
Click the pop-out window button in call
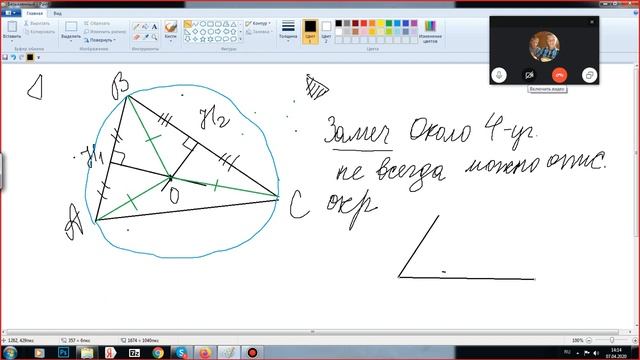click(x=589, y=75)
